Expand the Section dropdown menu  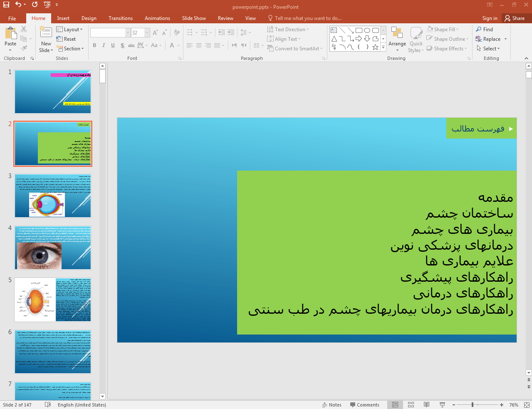click(x=70, y=49)
